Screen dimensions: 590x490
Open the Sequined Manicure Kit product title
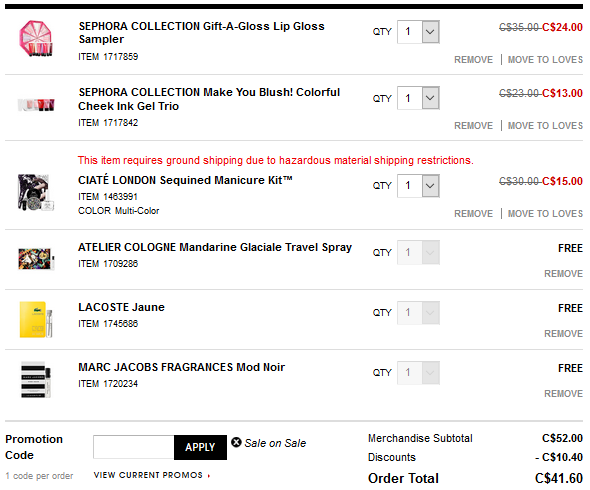[x=185, y=180]
